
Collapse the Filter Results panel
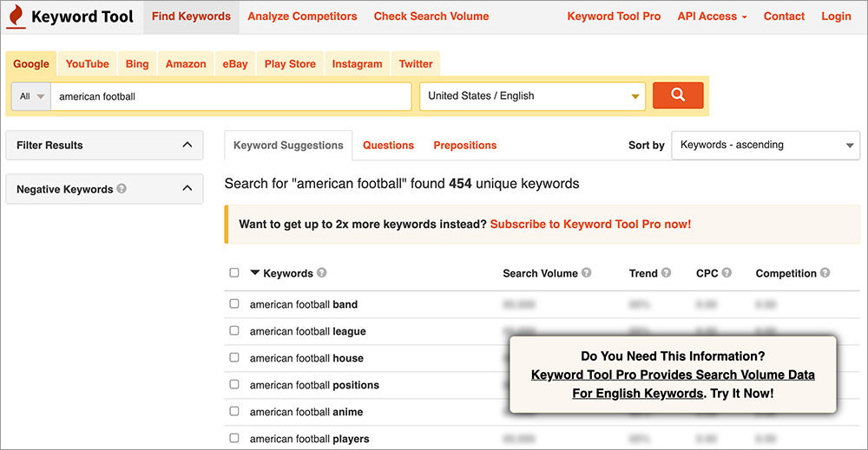[x=187, y=145]
